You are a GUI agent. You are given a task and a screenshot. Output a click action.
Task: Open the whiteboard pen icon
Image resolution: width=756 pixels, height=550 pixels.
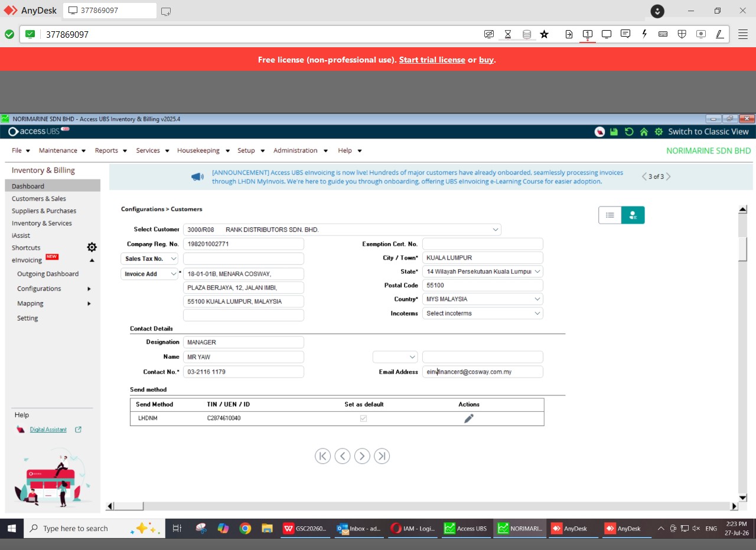pos(720,34)
